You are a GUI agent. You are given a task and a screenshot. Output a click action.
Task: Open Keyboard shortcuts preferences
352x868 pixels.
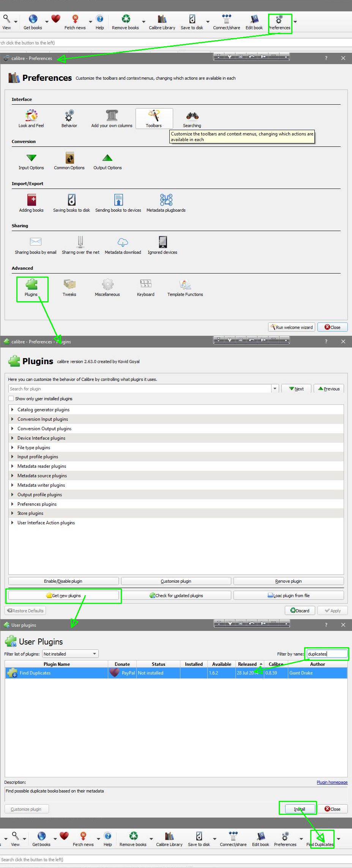(x=145, y=288)
